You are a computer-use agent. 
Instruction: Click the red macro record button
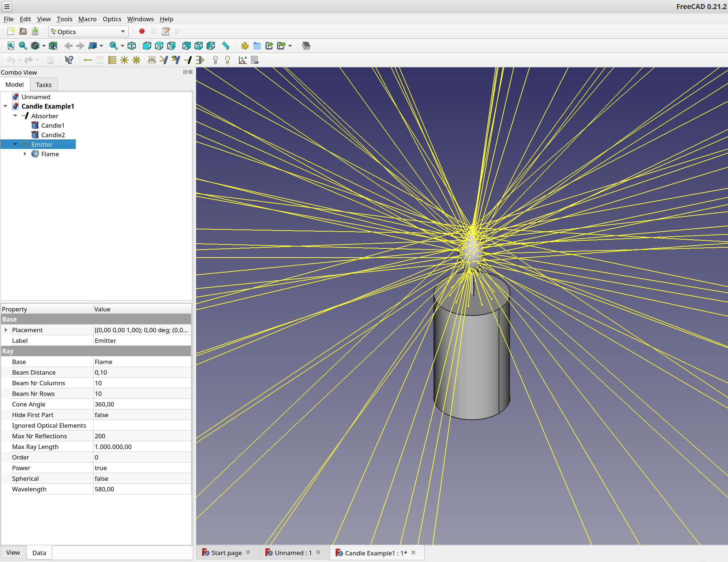point(142,31)
